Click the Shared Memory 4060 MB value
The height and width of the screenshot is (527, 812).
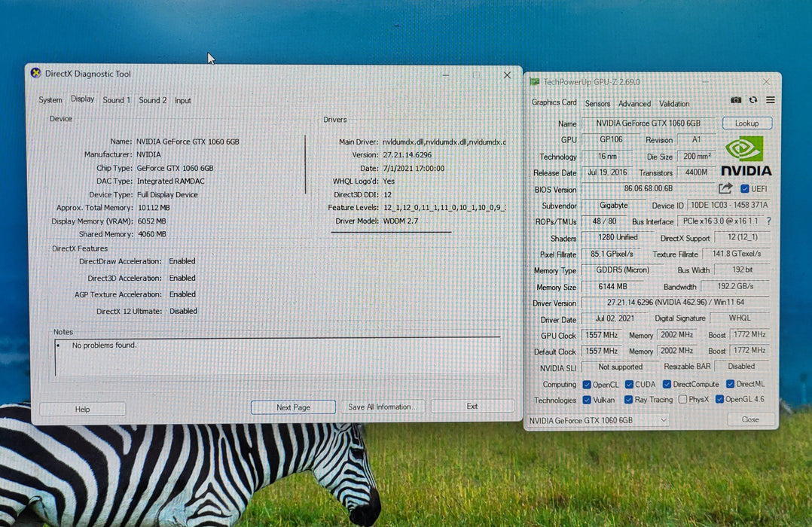[x=151, y=234]
